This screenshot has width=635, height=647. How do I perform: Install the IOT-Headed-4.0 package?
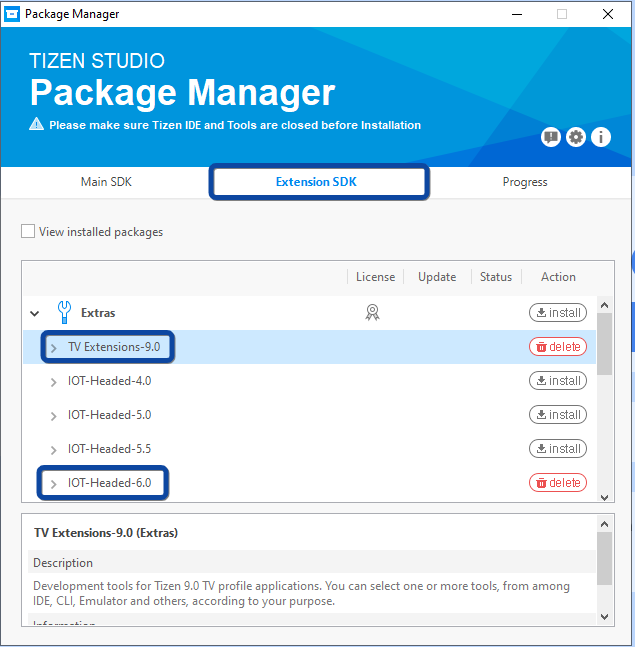coord(558,380)
